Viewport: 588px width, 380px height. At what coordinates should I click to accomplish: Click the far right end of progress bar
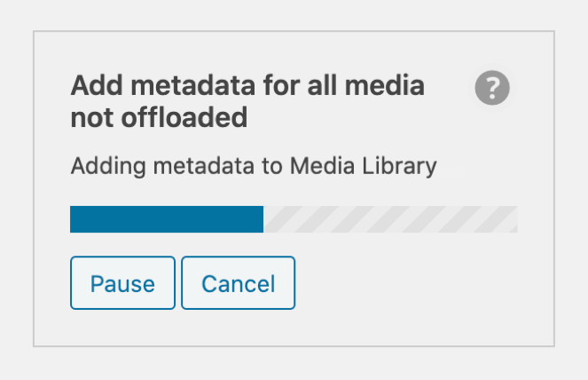[514, 219]
